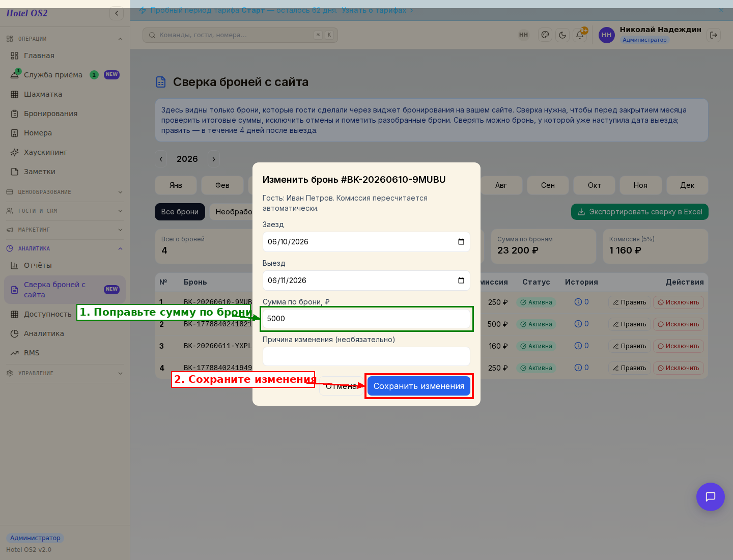Screen dimensions: 733x560
Task: View history icon in the 160 ₽ row
Action: point(581,346)
